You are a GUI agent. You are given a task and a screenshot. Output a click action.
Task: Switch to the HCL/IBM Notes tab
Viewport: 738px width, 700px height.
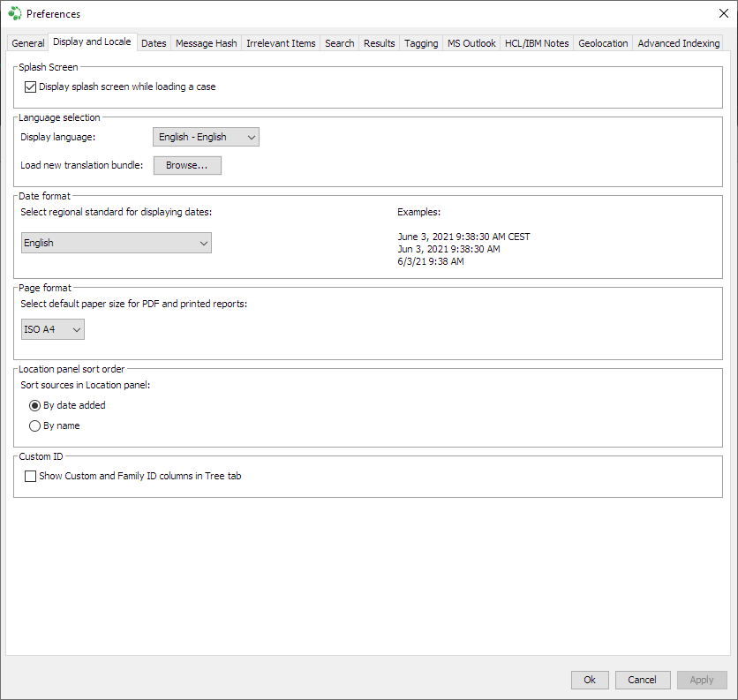click(x=536, y=42)
